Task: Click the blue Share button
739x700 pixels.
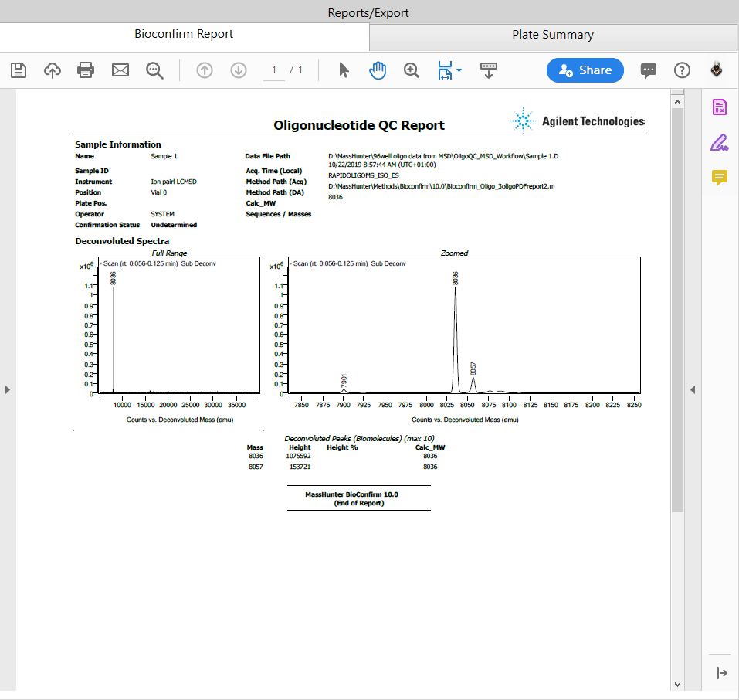Action: tap(585, 70)
